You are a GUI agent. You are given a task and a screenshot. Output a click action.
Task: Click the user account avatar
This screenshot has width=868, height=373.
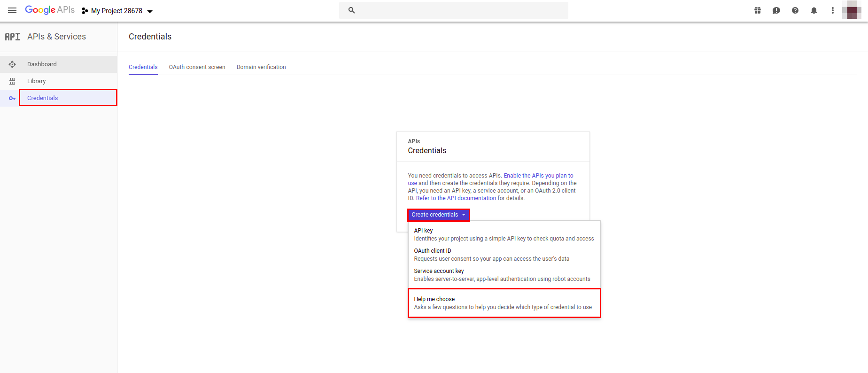coord(852,10)
